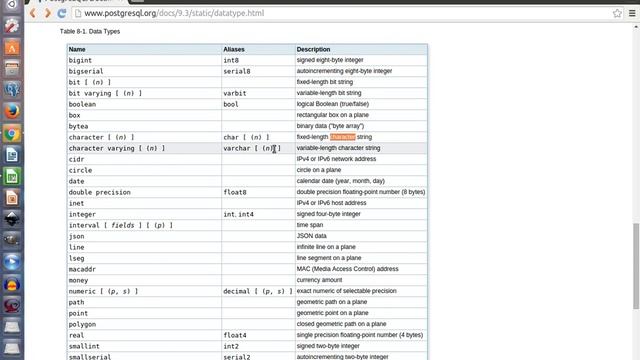Open LibreOffice Calc from the dock
Image resolution: width=640 pixels, height=360 pixels.
(x=11, y=177)
